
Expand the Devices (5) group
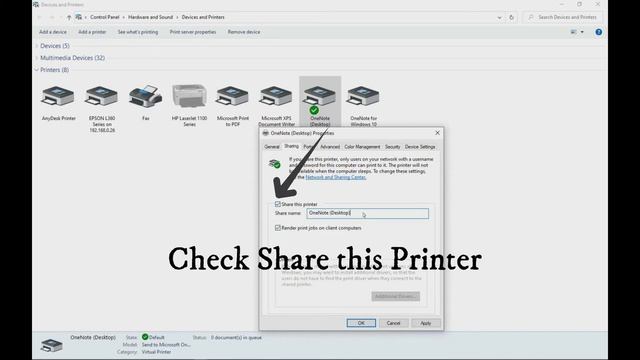[36, 46]
